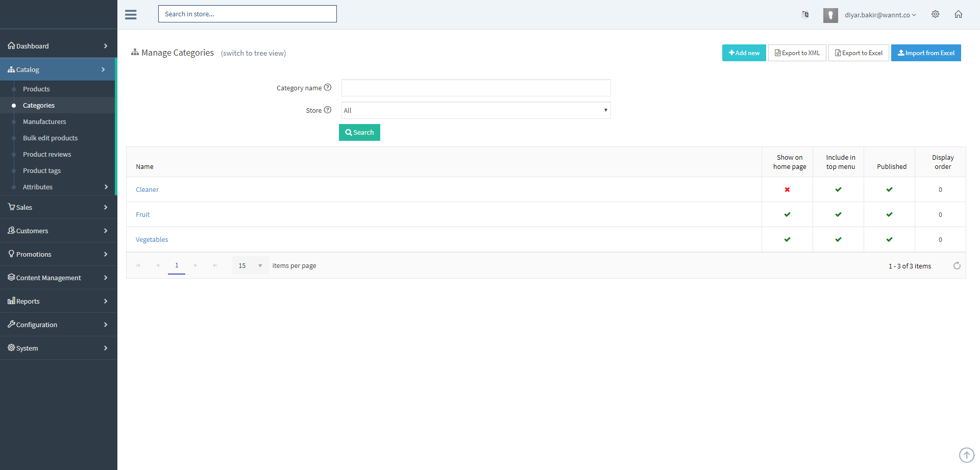Image resolution: width=980 pixels, height=470 pixels.
Task: Click Fruit's Published checkmark
Action: pos(889,215)
